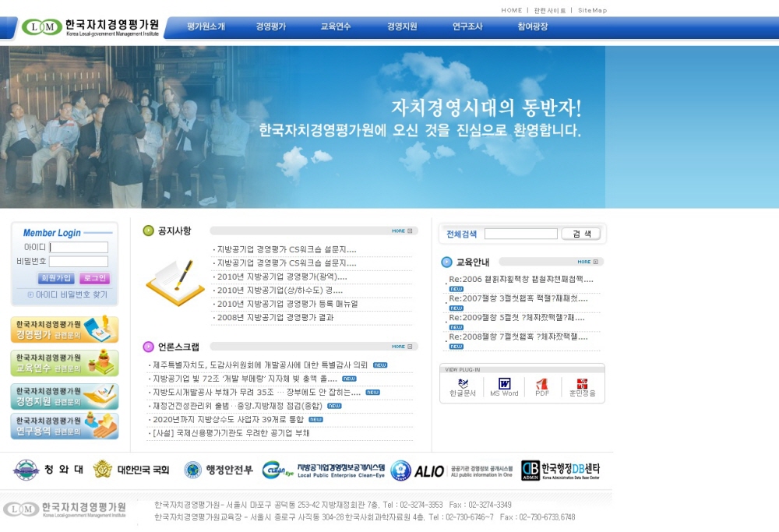Click the 아이디 login input field
The width and height of the screenshot is (779, 532).
tap(79, 248)
